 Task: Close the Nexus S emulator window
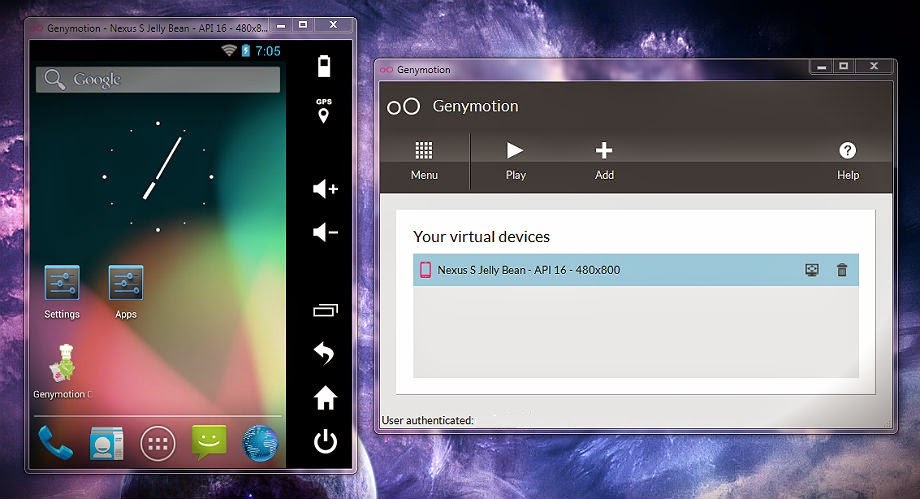pos(333,25)
